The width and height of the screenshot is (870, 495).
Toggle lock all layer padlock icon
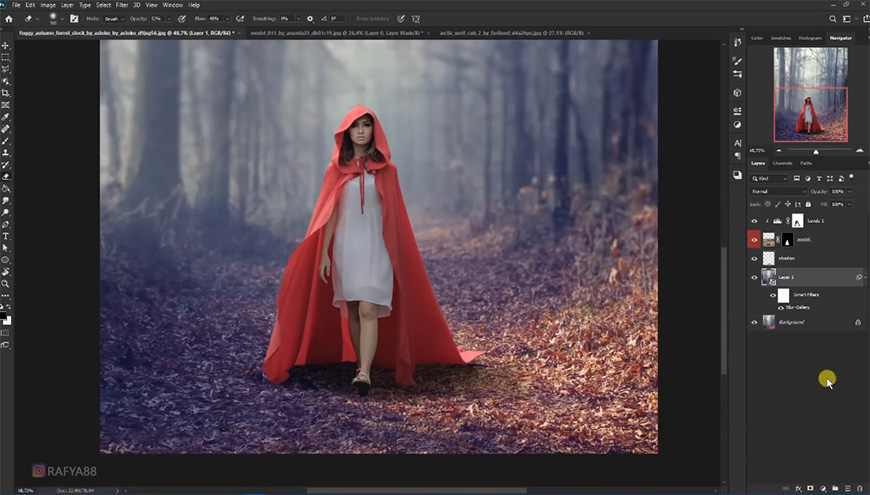click(x=808, y=204)
